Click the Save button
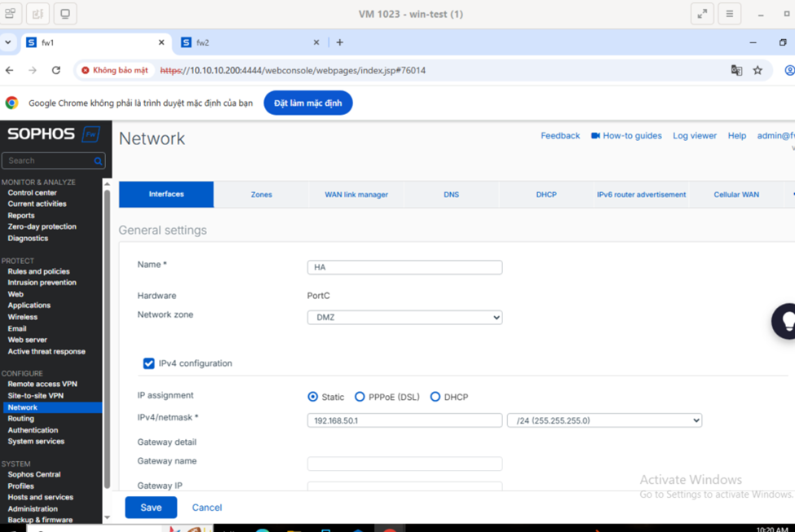The image size is (795, 532). click(151, 508)
